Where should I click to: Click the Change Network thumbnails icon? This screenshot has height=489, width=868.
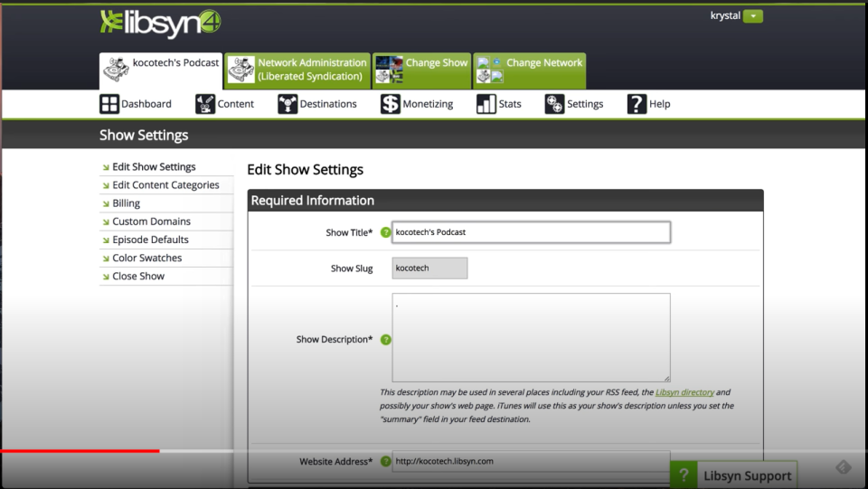(x=490, y=70)
